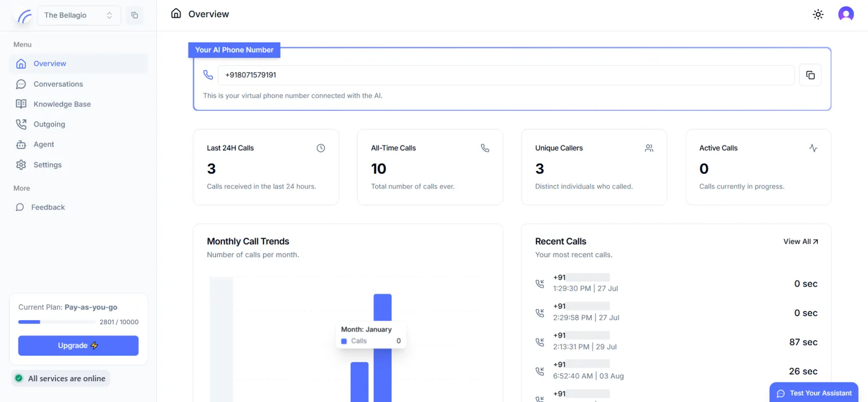Viewport: 868px width, 402px height.
Task: Click the phone icon beside the number field
Action: [x=208, y=75]
